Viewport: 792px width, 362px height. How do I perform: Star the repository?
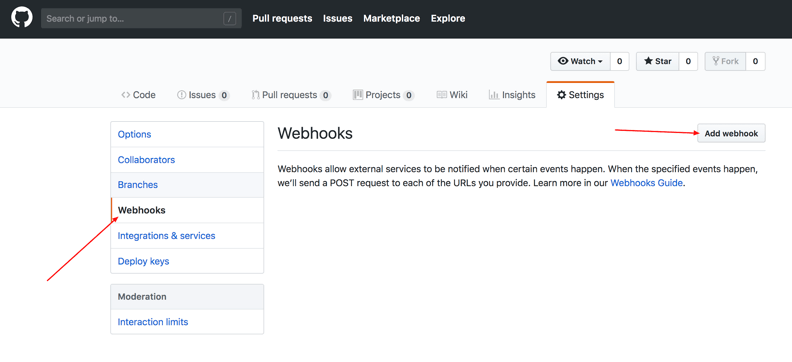pyautogui.click(x=658, y=62)
